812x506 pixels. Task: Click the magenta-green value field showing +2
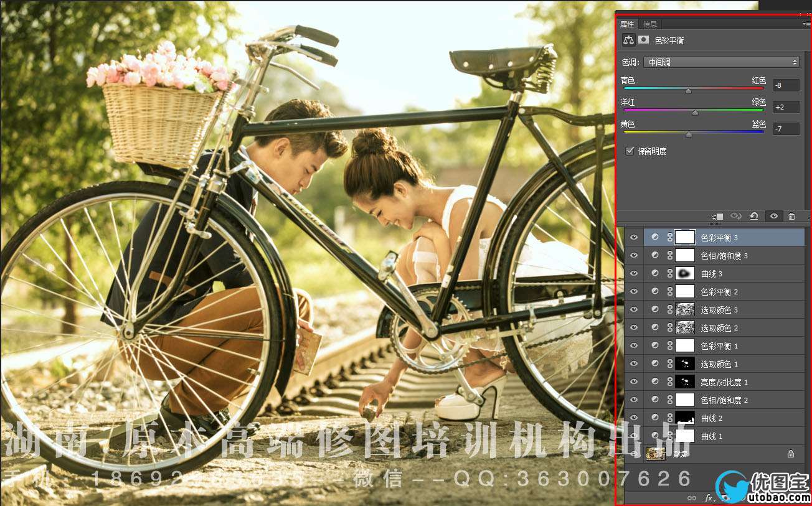click(x=786, y=107)
